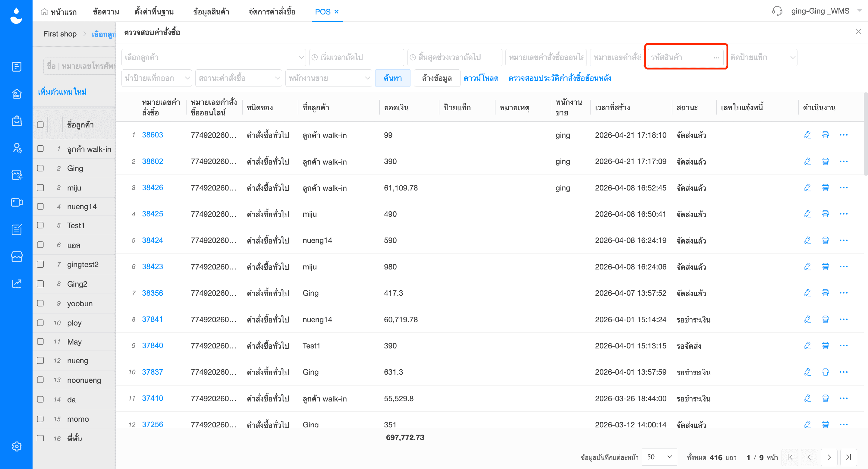The image size is (868, 469).
Task: Open the document list icon in sidebar
Action: (17, 67)
